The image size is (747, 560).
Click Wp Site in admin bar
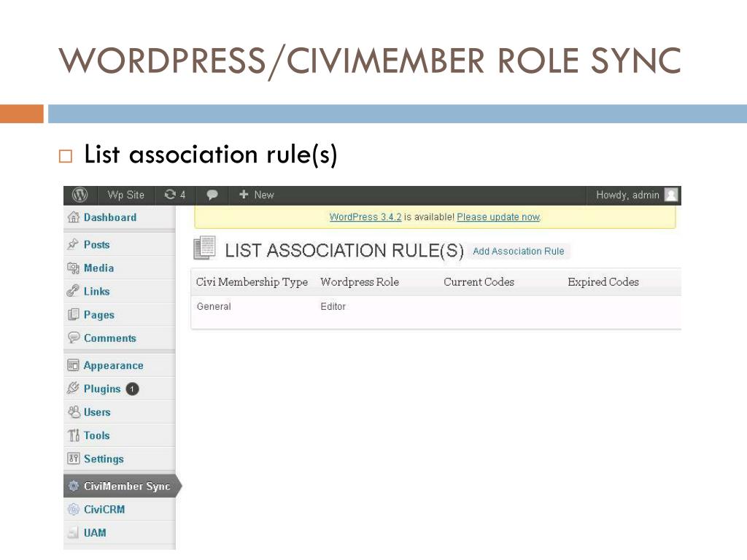[x=125, y=195]
